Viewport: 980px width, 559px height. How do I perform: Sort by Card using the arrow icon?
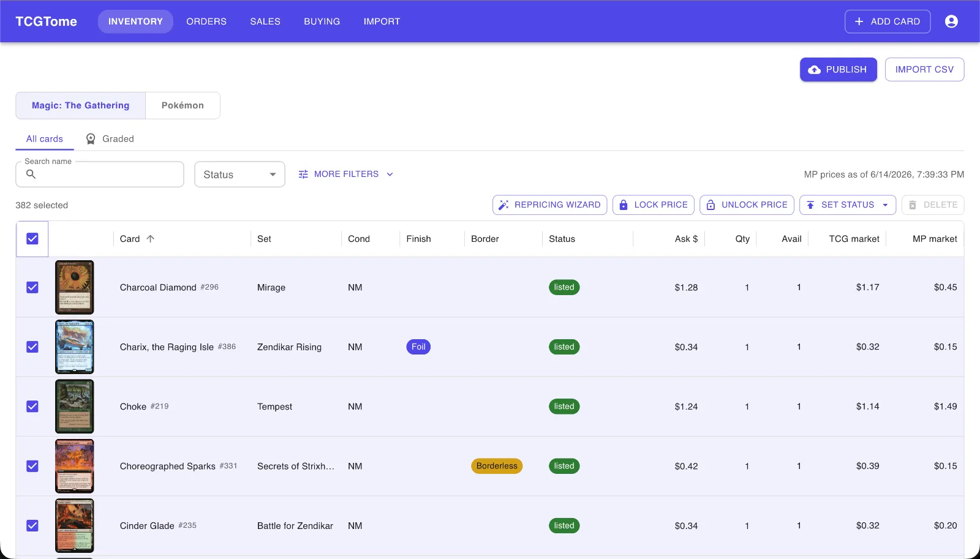coord(151,239)
